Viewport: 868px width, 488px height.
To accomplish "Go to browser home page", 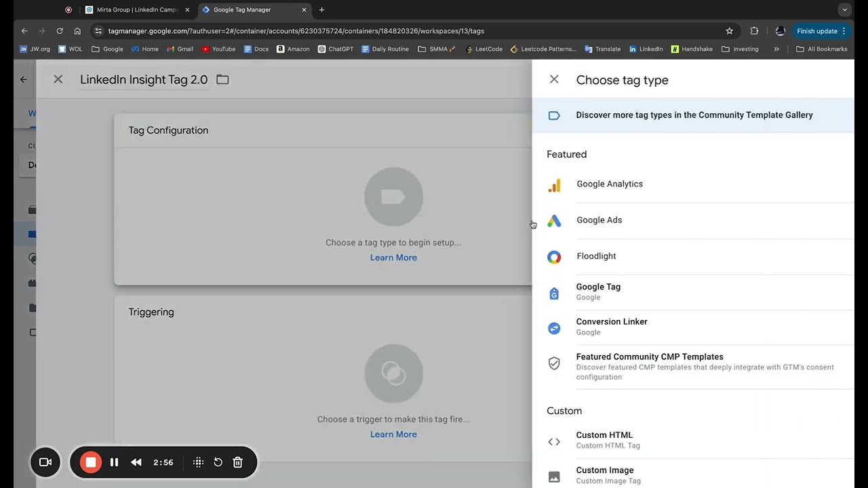I will pyautogui.click(x=77, y=31).
